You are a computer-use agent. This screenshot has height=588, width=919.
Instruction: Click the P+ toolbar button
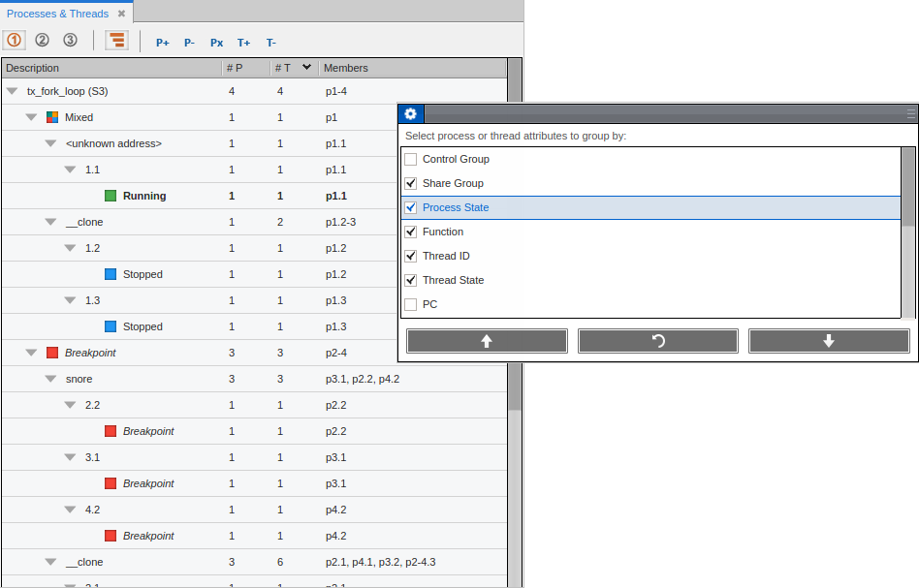pyautogui.click(x=163, y=43)
